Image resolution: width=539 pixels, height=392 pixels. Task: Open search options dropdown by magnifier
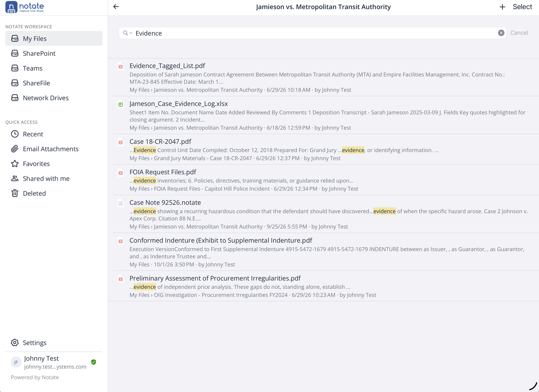pyautogui.click(x=127, y=33)
